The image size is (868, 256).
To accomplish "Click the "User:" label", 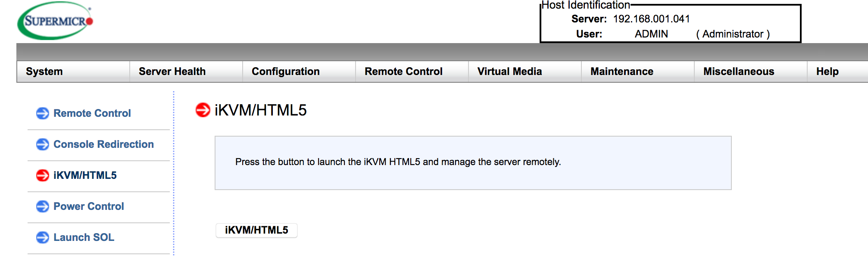I will (589, 34).
